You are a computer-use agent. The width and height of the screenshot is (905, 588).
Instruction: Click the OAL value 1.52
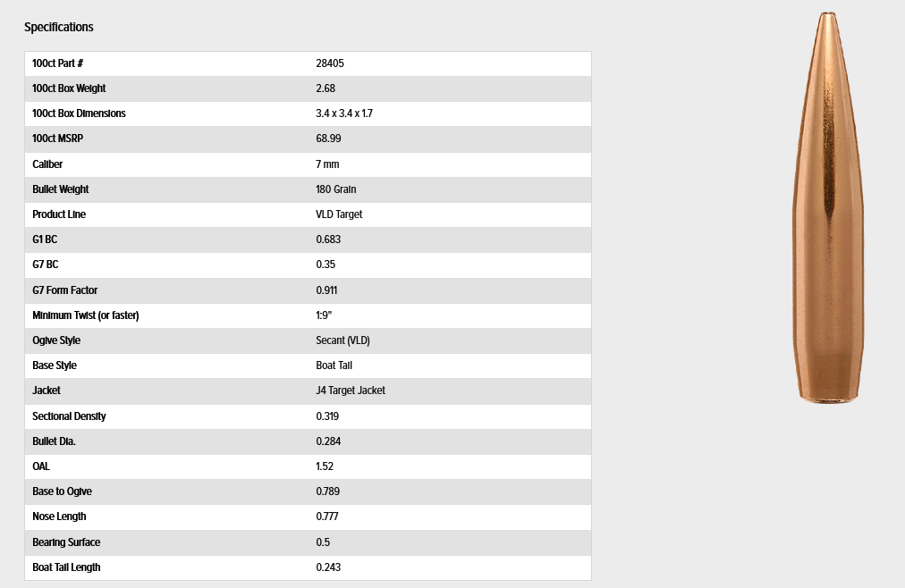click(x=325, y=466)
